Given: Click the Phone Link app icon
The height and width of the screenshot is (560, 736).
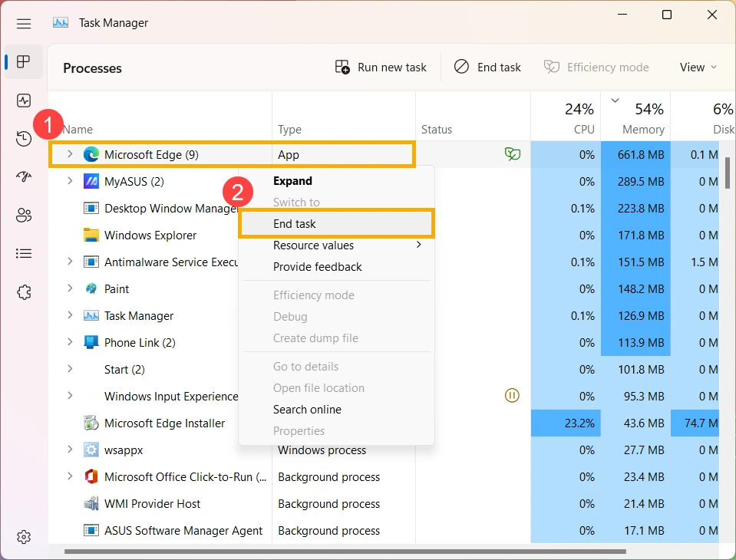Looking at the screenshot, I should coord(91,342).
